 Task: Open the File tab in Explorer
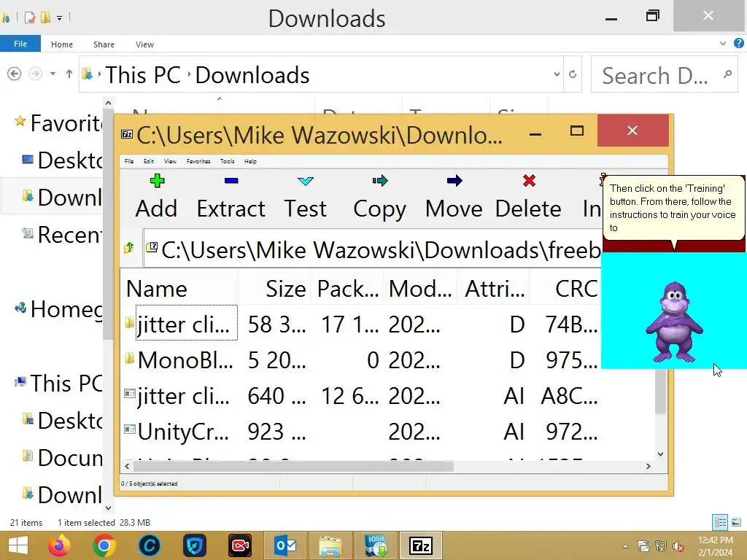click(20, 43)
